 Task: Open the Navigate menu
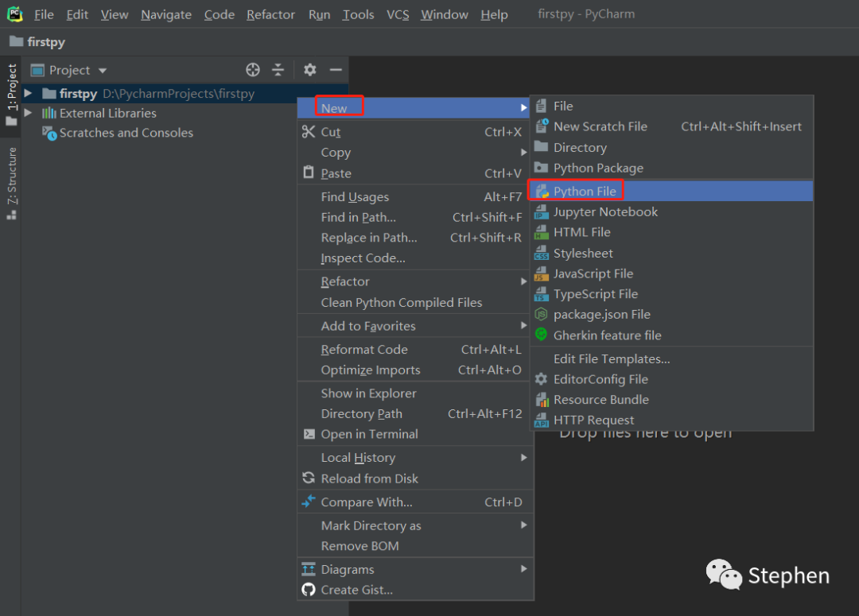(166, 15)
